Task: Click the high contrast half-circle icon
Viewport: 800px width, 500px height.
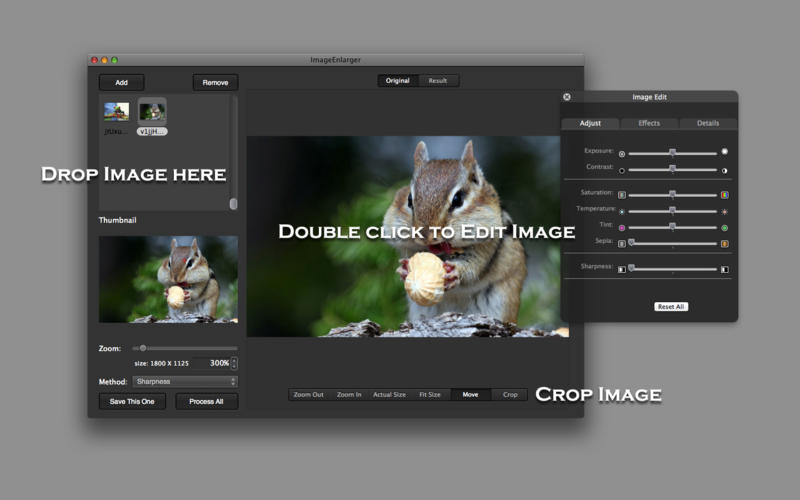Action: click(724, 171)
